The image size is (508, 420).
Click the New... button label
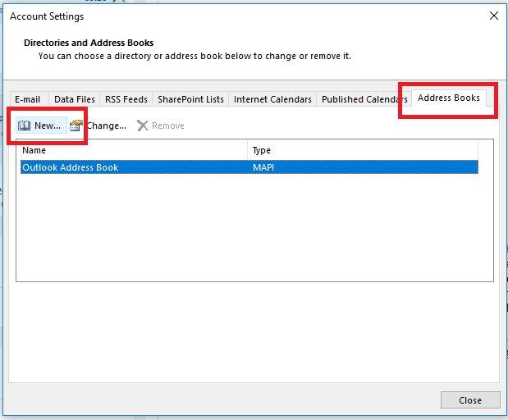(48, 126)
